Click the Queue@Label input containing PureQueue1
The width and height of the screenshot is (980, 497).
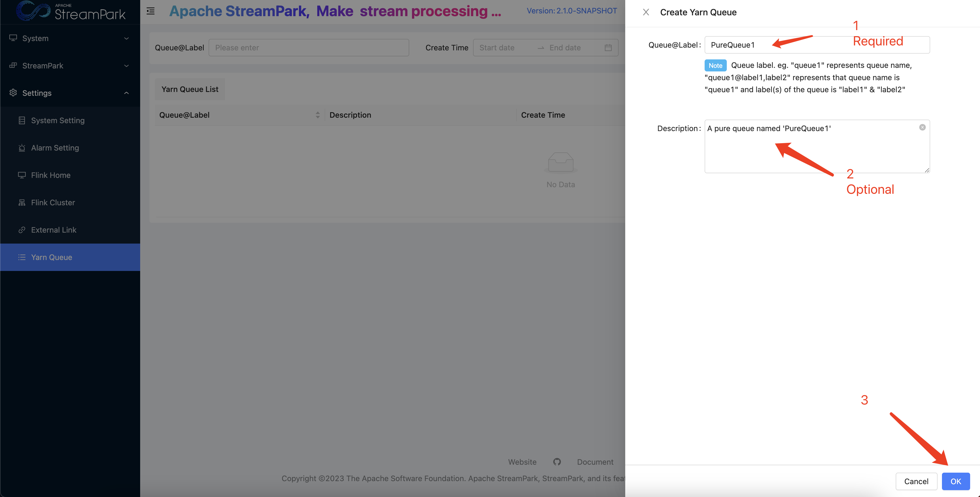(x=816, y=45)
